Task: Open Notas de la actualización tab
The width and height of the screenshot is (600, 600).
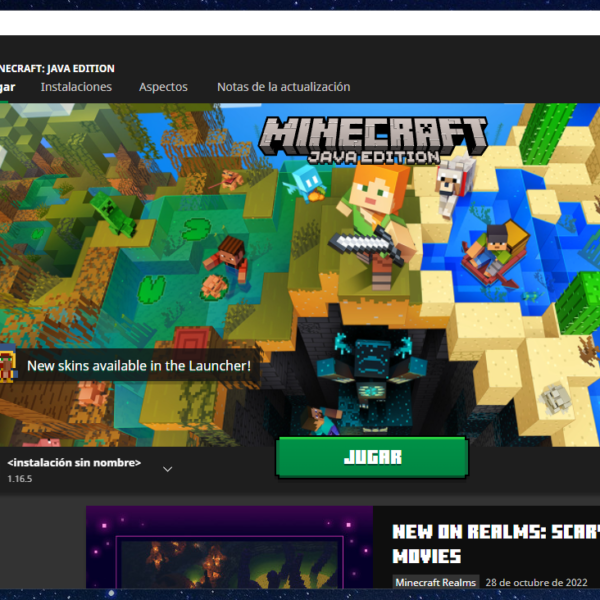Action: (284, 87)
